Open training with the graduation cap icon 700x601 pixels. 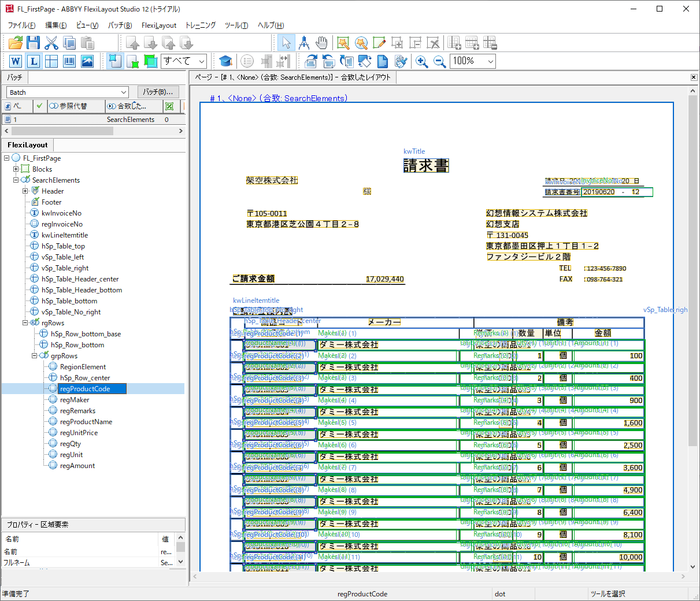click(226, 61)
